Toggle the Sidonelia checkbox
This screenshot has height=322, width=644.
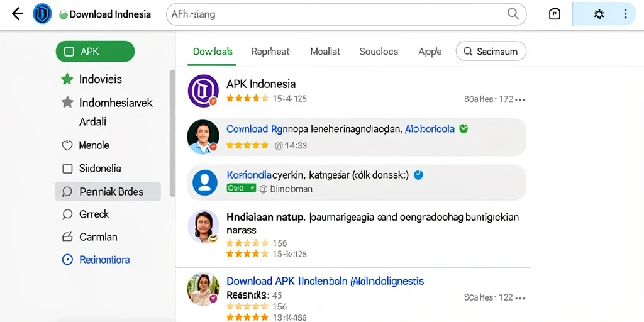click(67, 169)
